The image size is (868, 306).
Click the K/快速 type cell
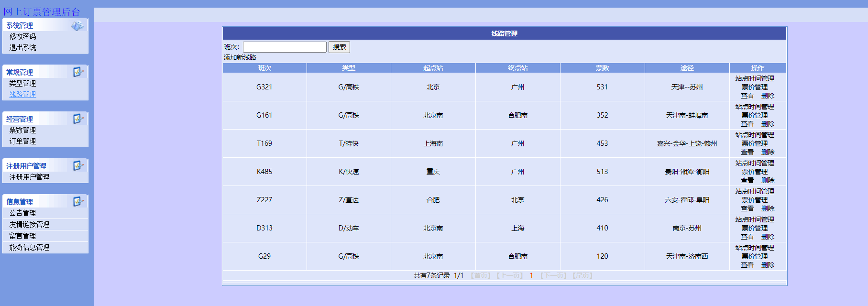tap(349, 172)
